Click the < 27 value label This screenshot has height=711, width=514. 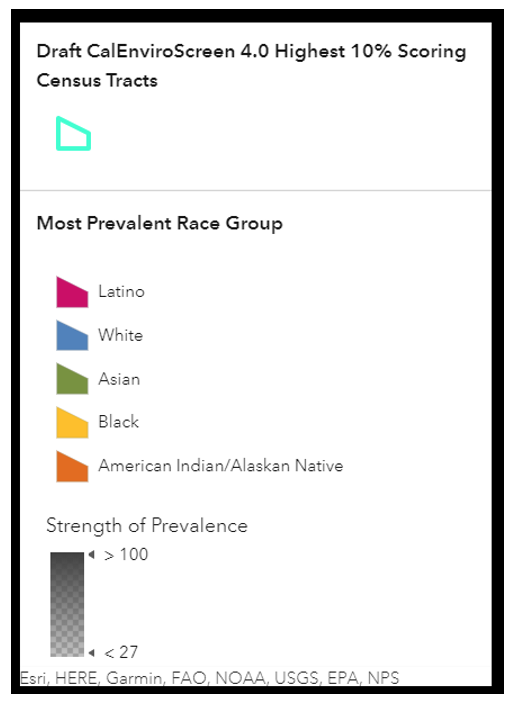click(121, 653)
